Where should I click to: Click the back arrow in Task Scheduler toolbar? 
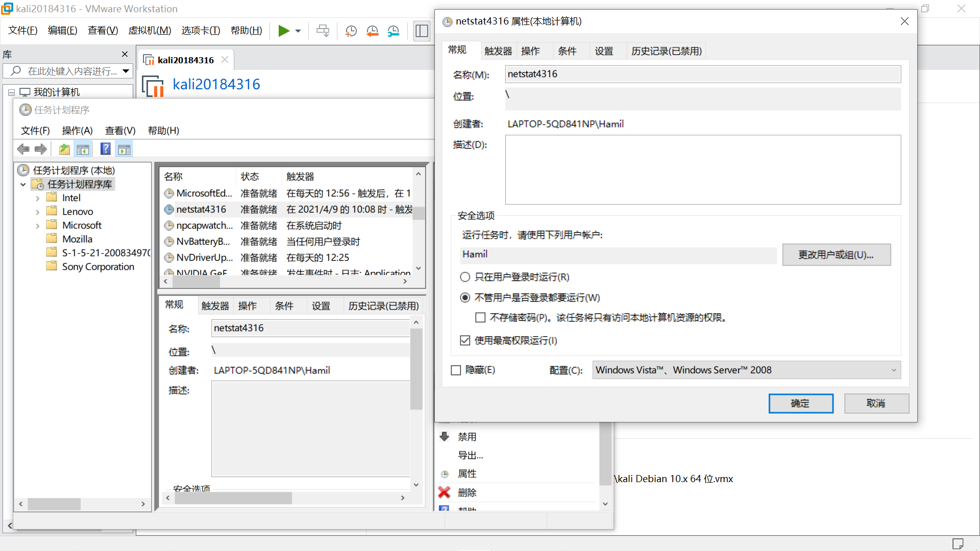[x=23, y=149]
